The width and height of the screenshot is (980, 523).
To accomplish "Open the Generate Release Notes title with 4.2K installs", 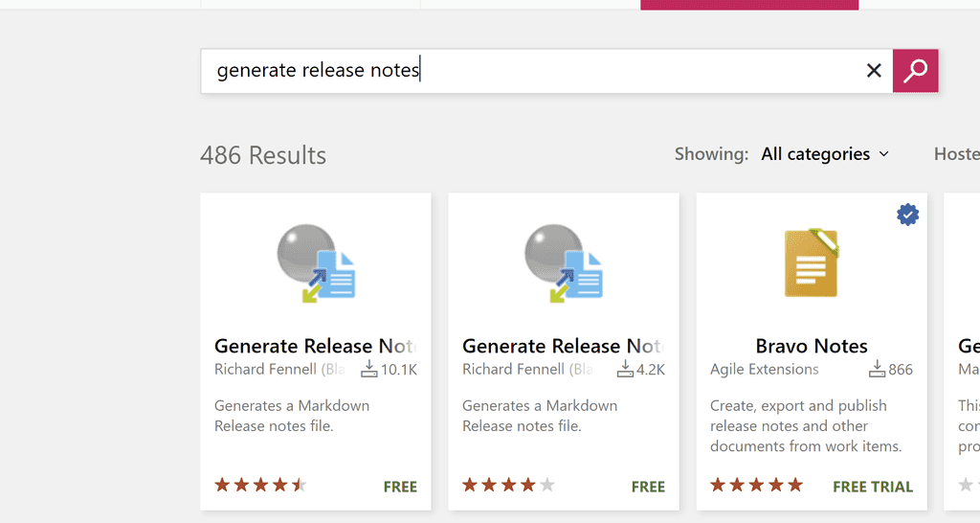I will coord(564,346).
